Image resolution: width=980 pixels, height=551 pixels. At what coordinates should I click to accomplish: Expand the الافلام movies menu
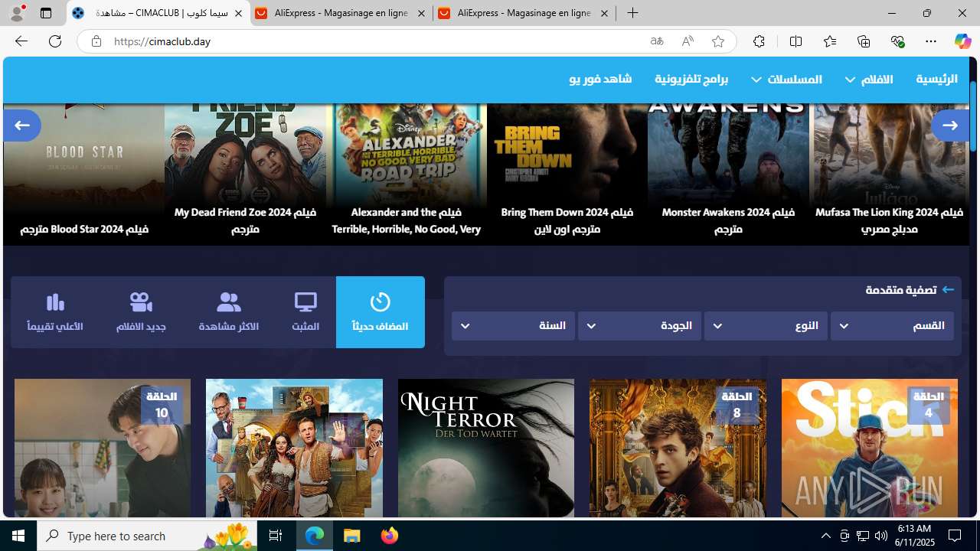[x=869, y=80]
